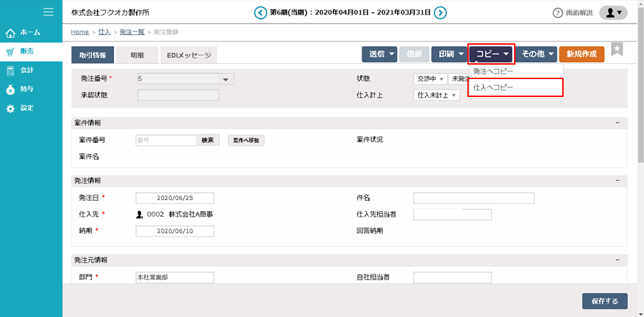This screenshot has height=317, width=644.
Task: Open the 送信 dropdown button
Action: click(379, 54)
